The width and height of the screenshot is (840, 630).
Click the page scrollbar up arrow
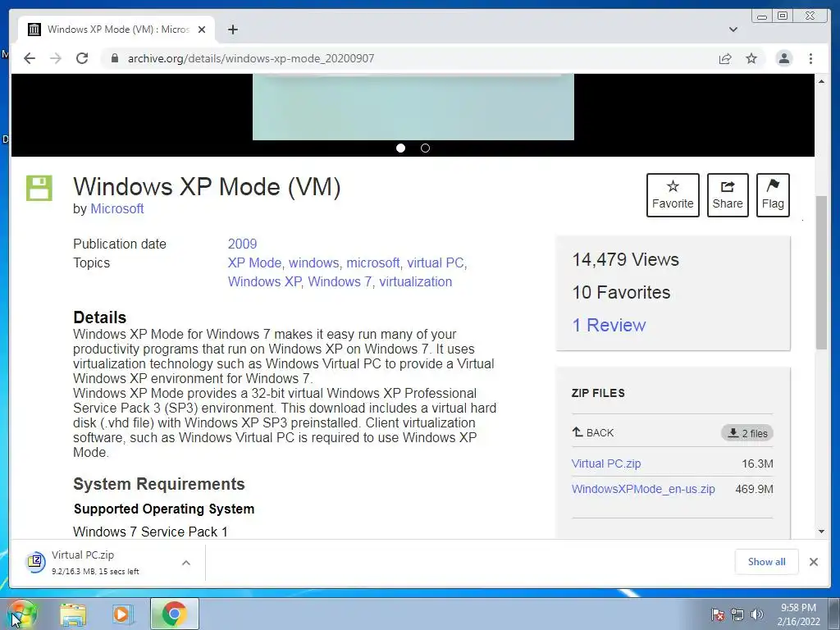(821, 81)
